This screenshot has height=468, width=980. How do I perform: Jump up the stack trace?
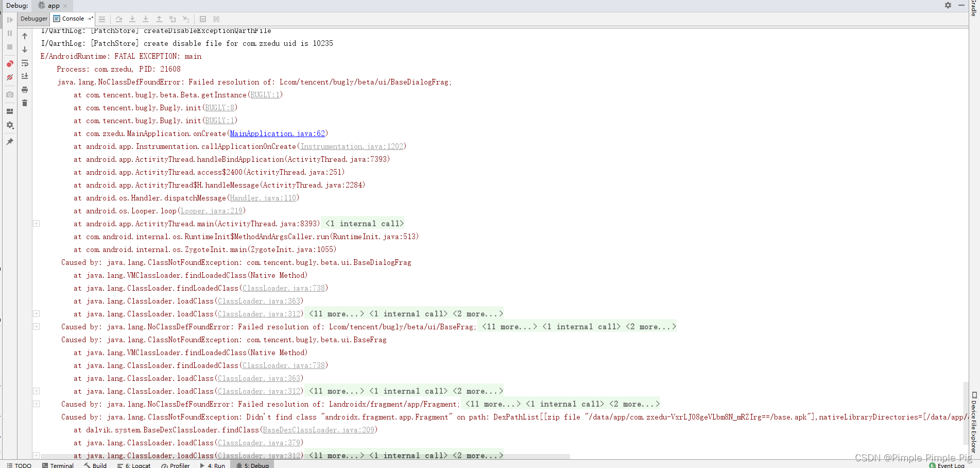25,36
